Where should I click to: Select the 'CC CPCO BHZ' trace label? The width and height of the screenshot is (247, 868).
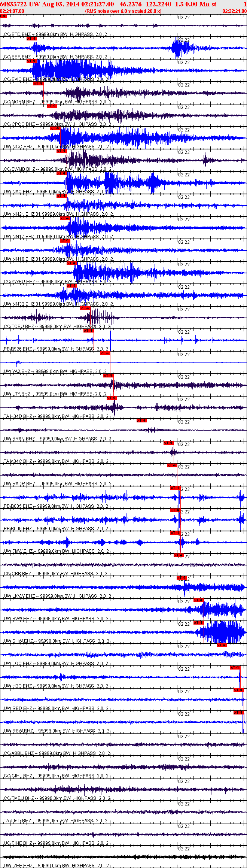(x=19, y=124)
